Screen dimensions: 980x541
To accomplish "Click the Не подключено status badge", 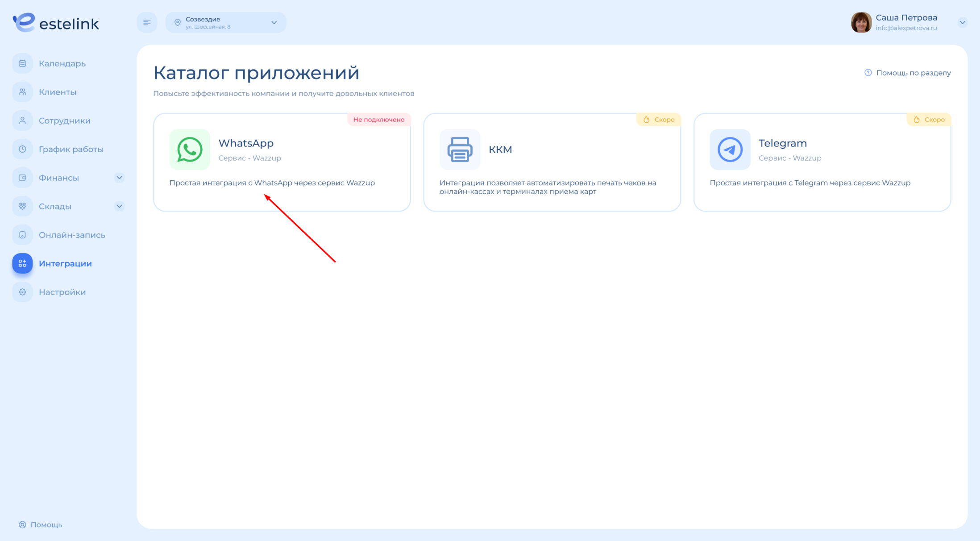I will pyautogui.click(x=379, y=120).
